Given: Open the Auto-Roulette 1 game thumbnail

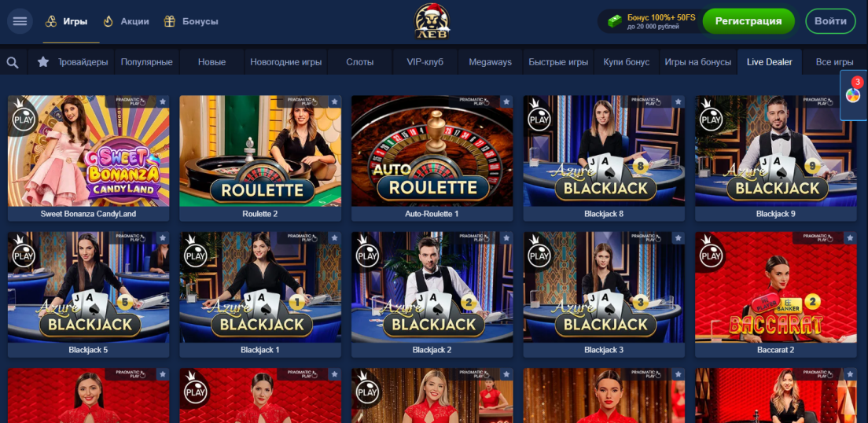Looking at the screenshot, I should 432,158.
